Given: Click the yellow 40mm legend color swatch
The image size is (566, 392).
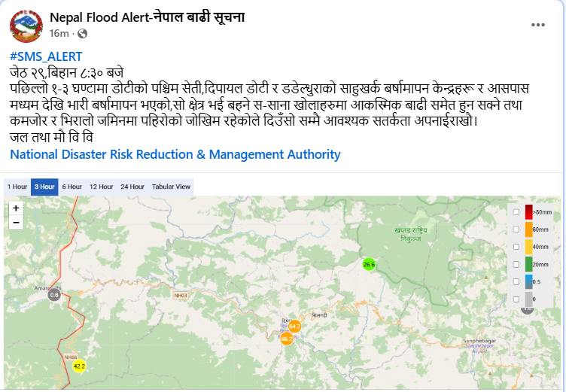Looking at the screenshot, I should pos(528,247).
